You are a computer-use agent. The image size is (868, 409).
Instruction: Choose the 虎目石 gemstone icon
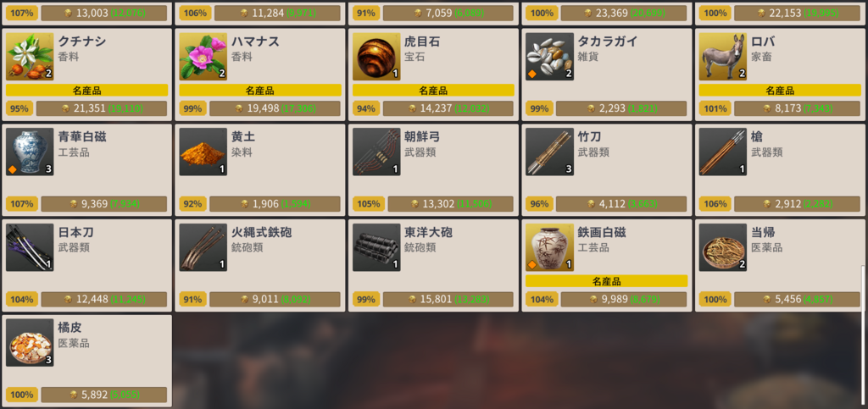376,57
